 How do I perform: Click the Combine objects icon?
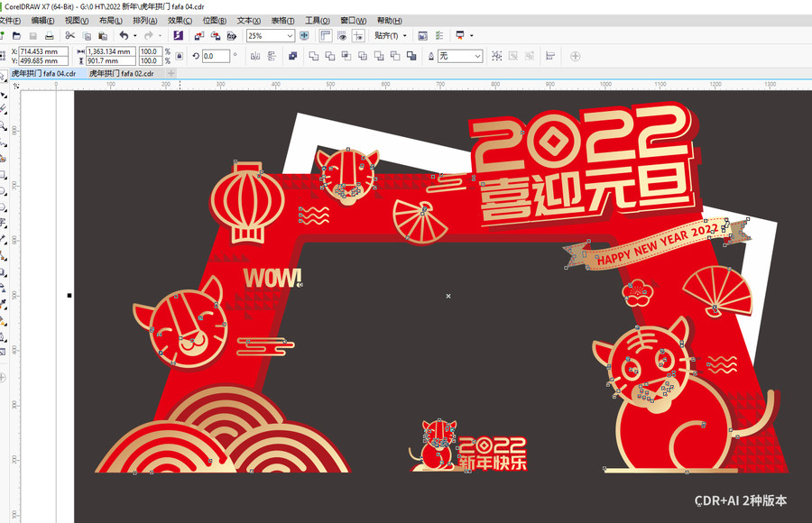[x=292, y=56]
